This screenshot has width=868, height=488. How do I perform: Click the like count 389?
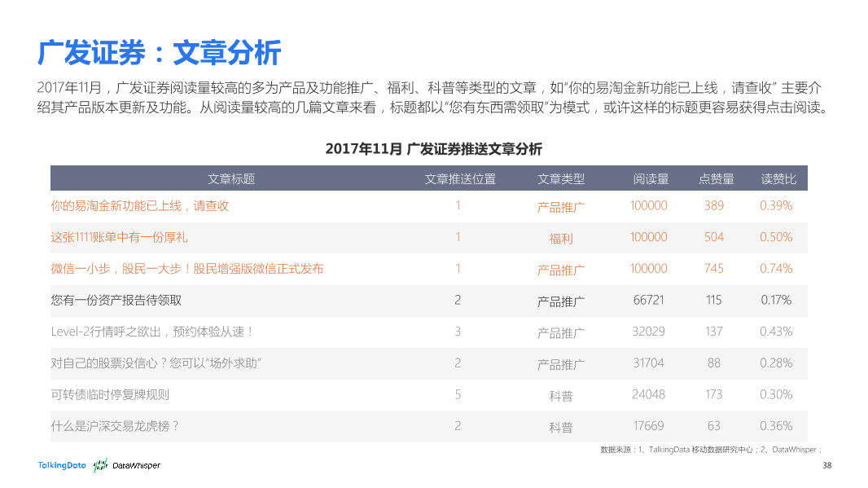pos(714,205)
